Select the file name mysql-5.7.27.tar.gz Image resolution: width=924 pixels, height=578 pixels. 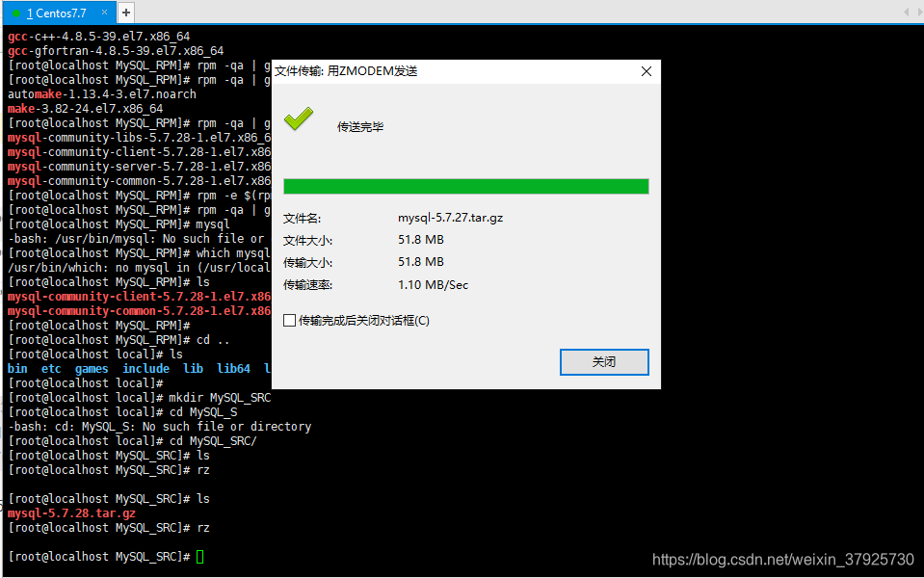tap(450, 218)
